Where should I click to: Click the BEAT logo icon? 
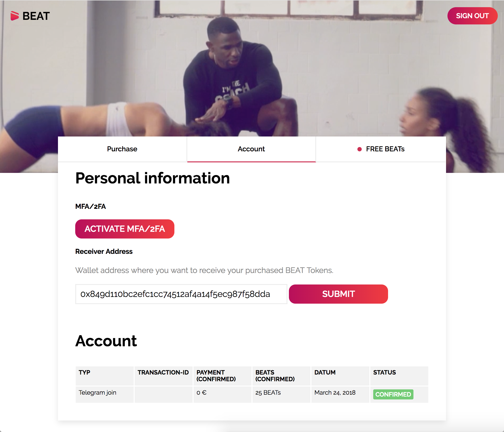click(15, 16)
